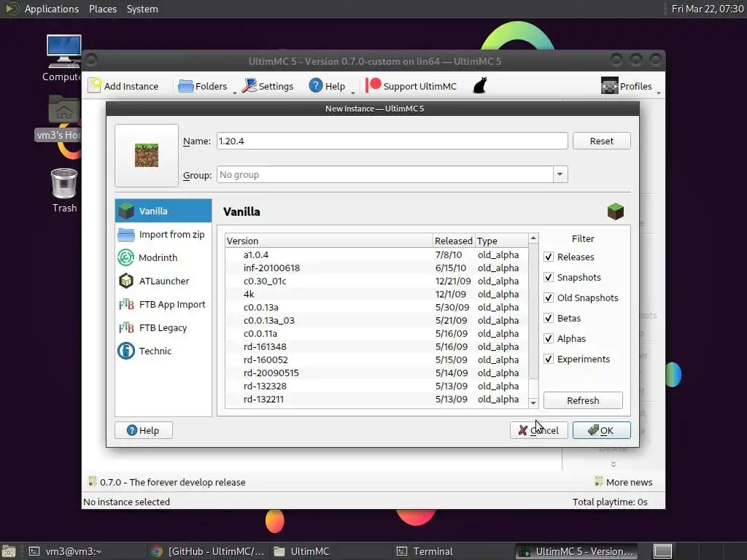Click the Name input field
Viewport: 747px width, 560px height.
coord(392,141)
